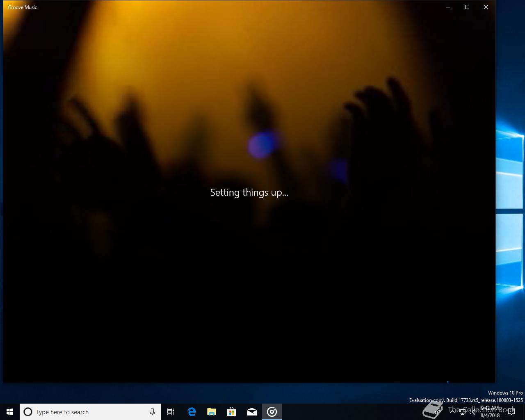Open Task View from the taskbar
525x420 pixels.
(x=171, y=412)
